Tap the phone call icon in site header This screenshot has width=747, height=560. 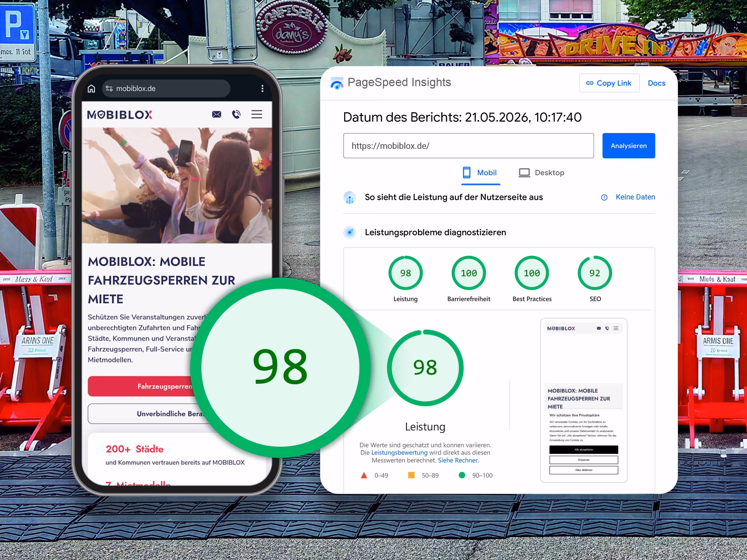coord(236,114)
